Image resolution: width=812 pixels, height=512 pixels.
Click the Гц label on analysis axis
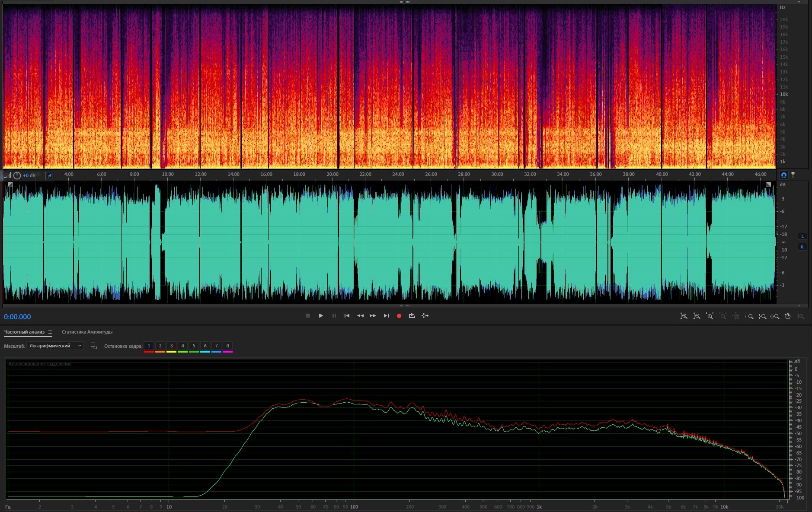pyautogui.click(x=8, y=507)
